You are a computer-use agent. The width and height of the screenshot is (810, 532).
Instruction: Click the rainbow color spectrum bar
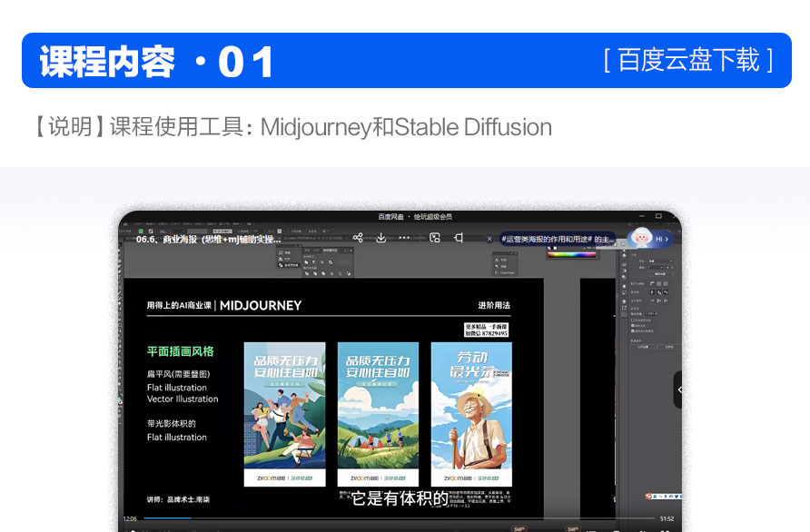click(x=571, y=254)
